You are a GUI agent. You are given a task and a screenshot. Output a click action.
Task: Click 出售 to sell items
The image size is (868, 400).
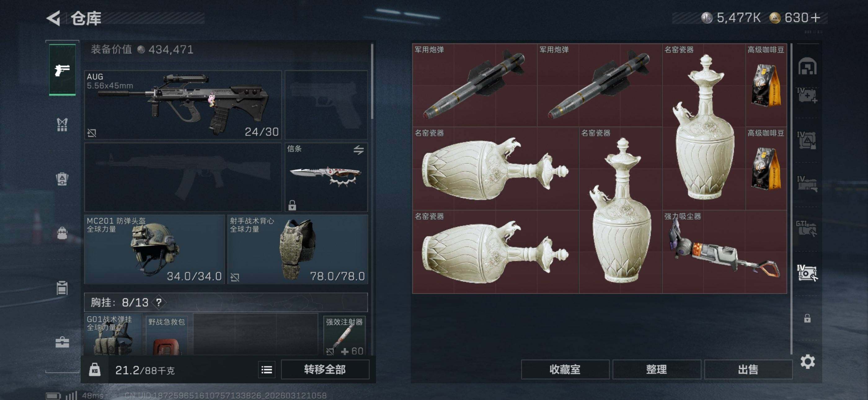748,370
